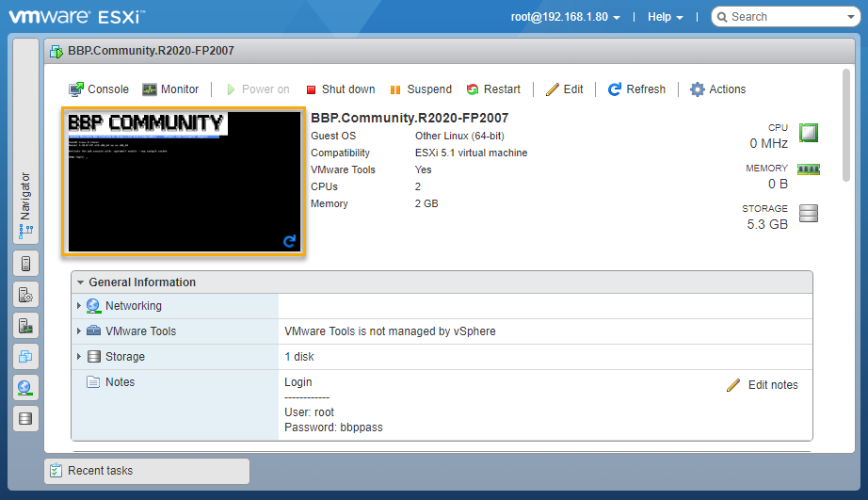
Task: Click the CPU chip icon
Action: [809, 133]
